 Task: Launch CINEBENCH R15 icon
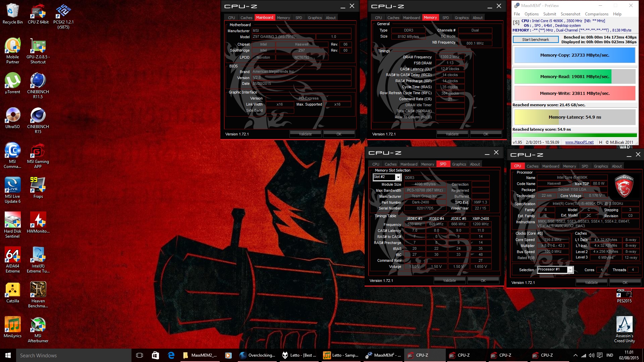[x=38, y=120]
